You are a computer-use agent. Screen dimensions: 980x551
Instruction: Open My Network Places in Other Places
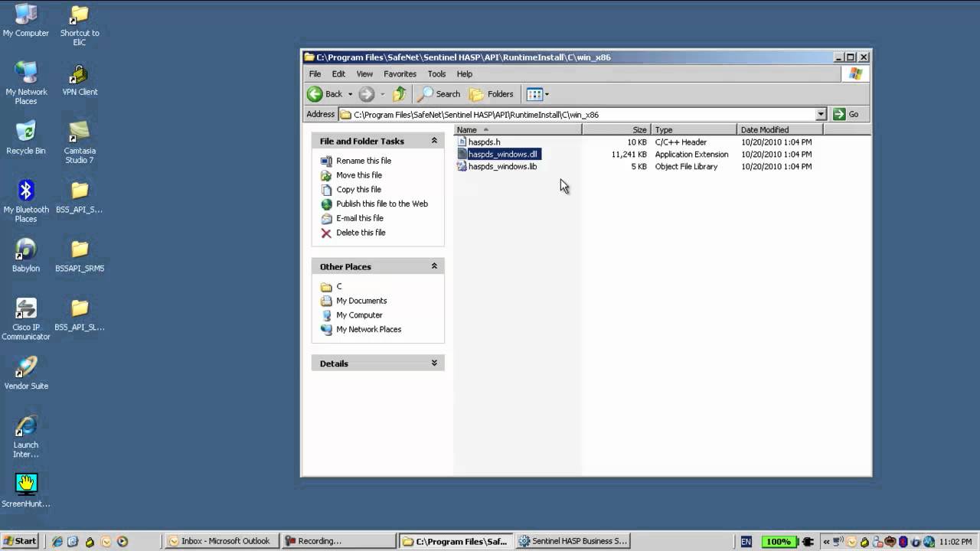click(368, 330)
